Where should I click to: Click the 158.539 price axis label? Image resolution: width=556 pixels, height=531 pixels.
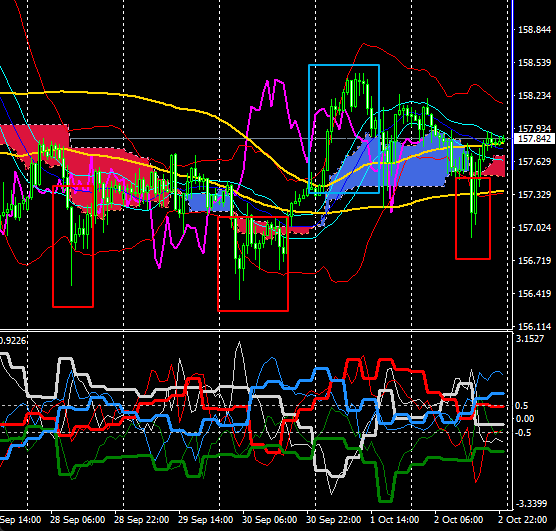click(534, 63)
